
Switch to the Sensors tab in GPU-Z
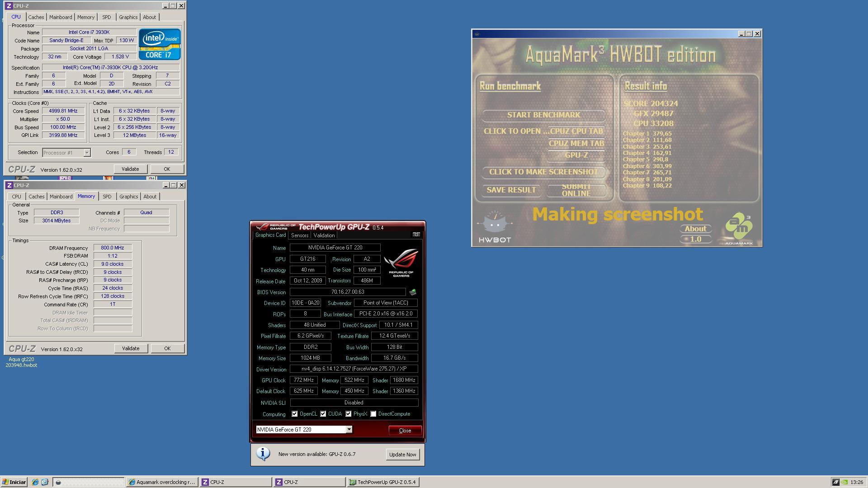click(300, 235)
